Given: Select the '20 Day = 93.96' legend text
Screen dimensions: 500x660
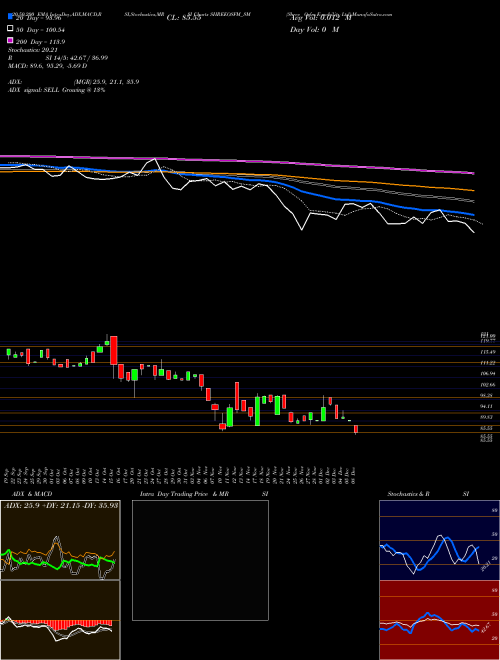Looking at the screenshot, I should pyautogui.click(x=39, y=18).
